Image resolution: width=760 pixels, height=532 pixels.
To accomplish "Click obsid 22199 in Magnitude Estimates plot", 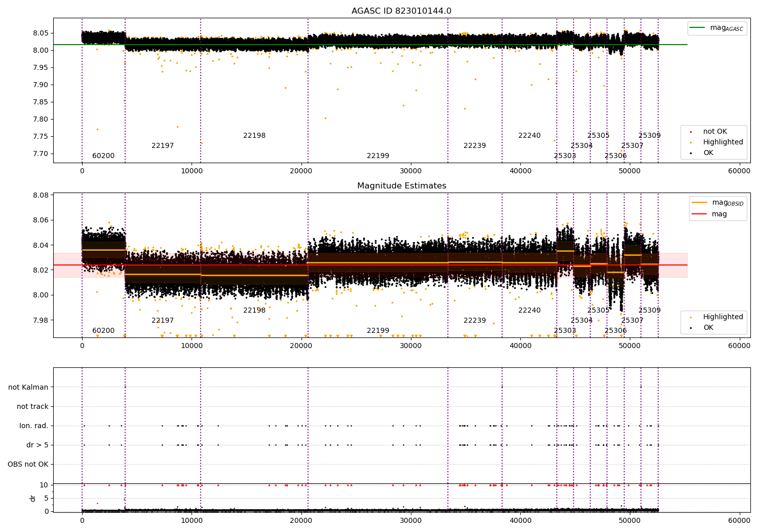I will (x=378, y=331).
